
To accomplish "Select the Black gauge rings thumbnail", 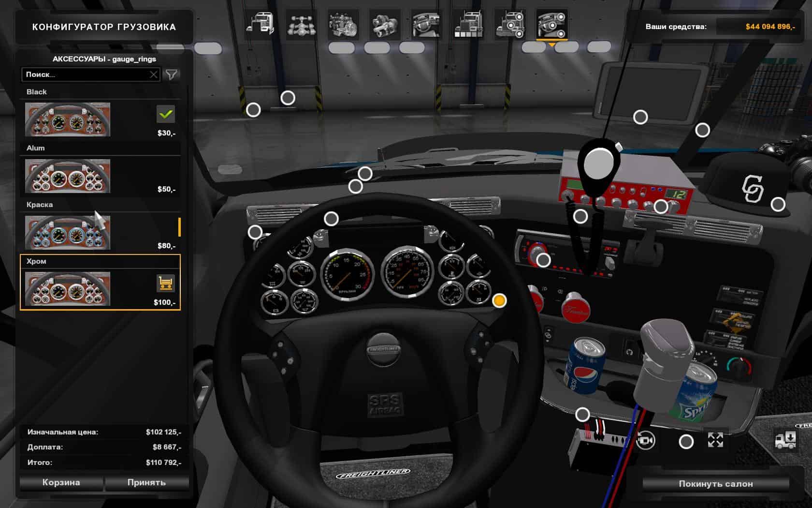I will 68,120.
